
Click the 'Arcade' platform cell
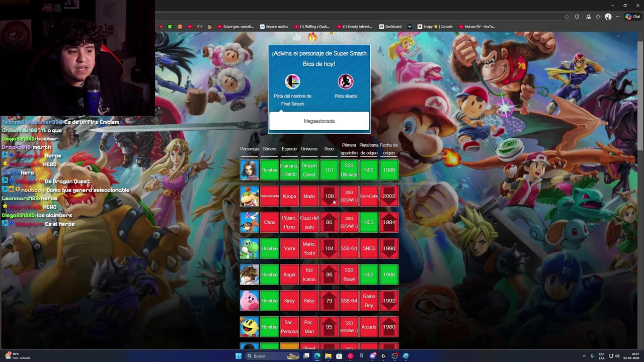pyautogui.click(x=369, y=327)
